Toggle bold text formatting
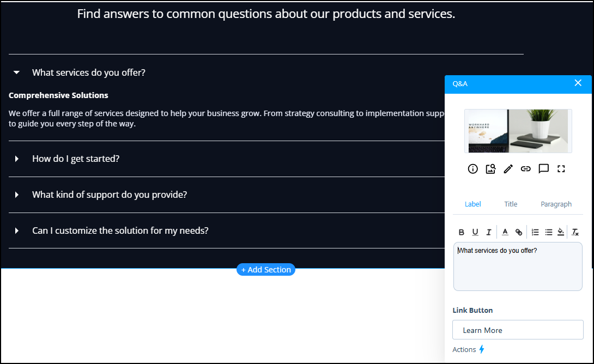 [462, 232]
